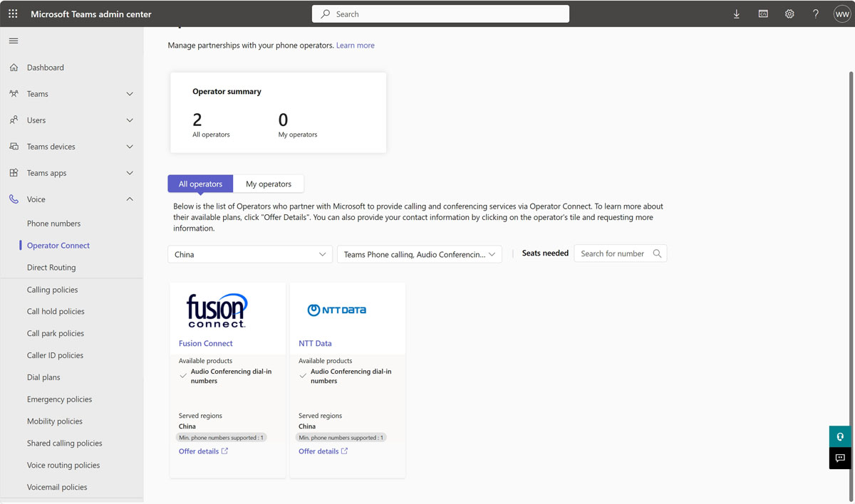Open the Fusion Connect operator name link

pos(206,343)
